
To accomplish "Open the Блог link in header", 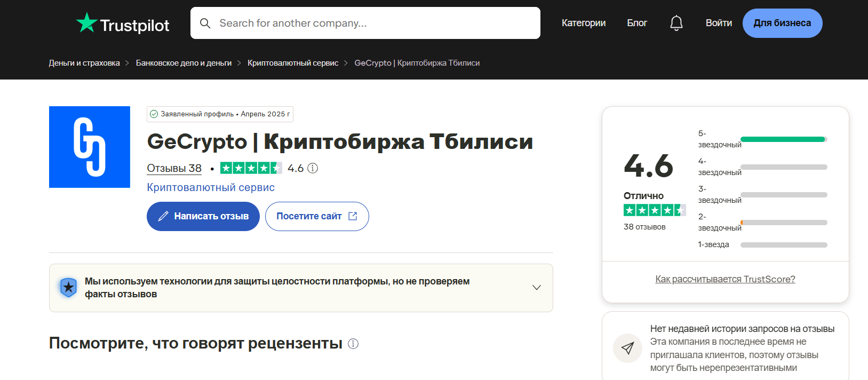I will (x=637, y=23).
